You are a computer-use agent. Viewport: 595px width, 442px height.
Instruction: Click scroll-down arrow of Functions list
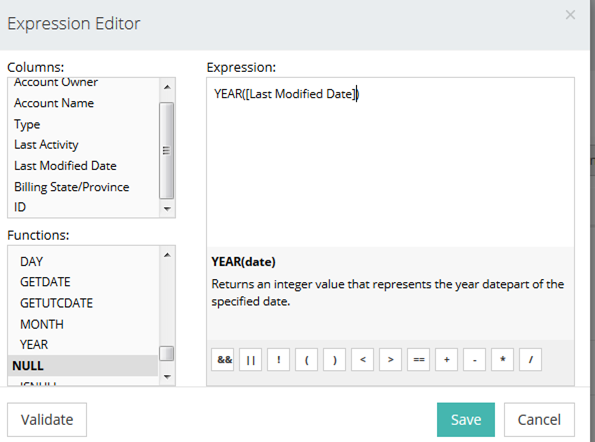167,377
